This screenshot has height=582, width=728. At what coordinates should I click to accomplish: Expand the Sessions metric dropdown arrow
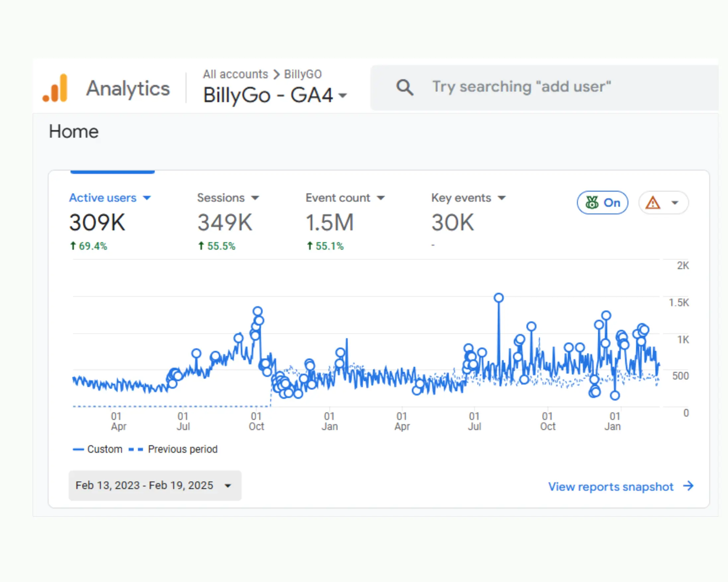255,198
